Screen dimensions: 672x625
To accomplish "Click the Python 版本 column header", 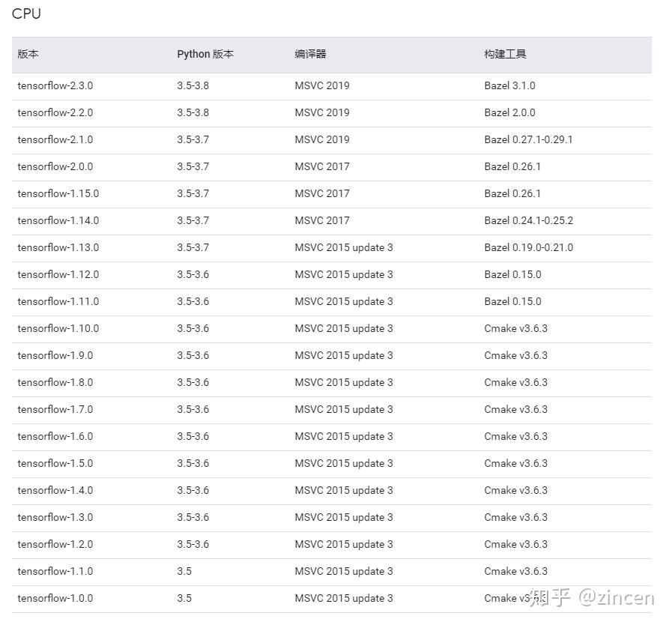I will 205,54.
